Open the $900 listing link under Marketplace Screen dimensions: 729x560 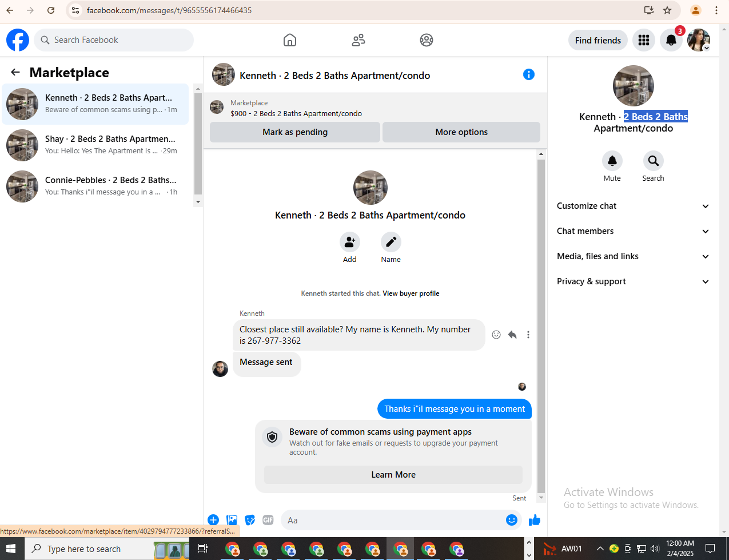(296, 113)
